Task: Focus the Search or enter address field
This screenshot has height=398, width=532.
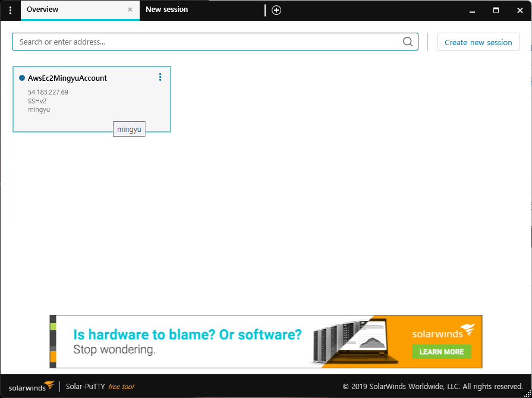Action: 215,42
